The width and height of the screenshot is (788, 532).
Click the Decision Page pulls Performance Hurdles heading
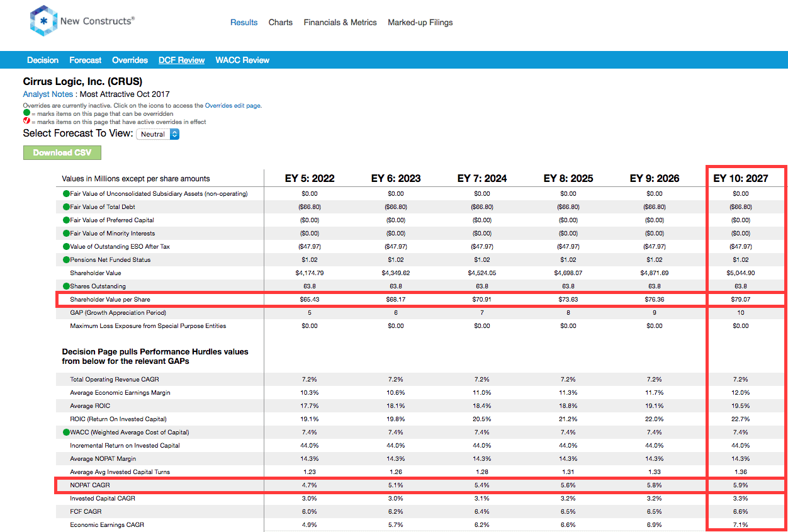click(155, 356)
